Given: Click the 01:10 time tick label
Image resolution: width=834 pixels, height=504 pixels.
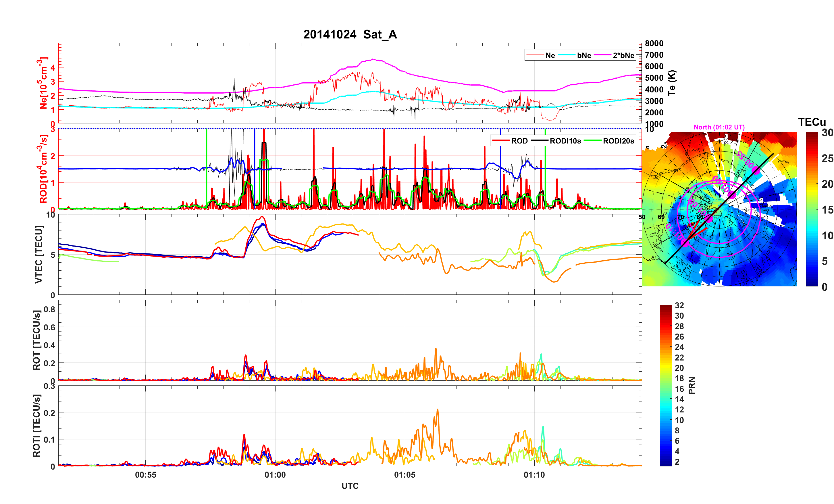Looking at the screenshot, I should click(534, 475).
